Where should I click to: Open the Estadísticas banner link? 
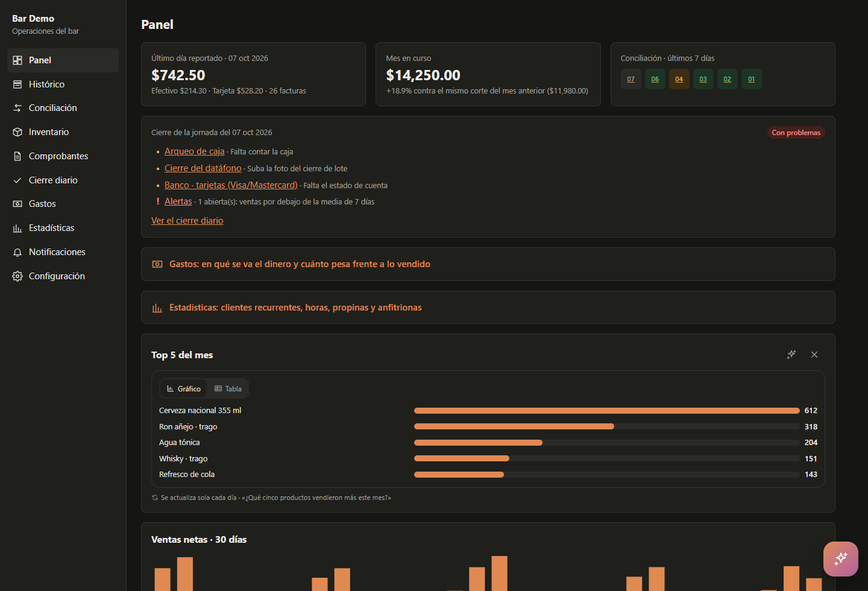click(x=488, y=308)
